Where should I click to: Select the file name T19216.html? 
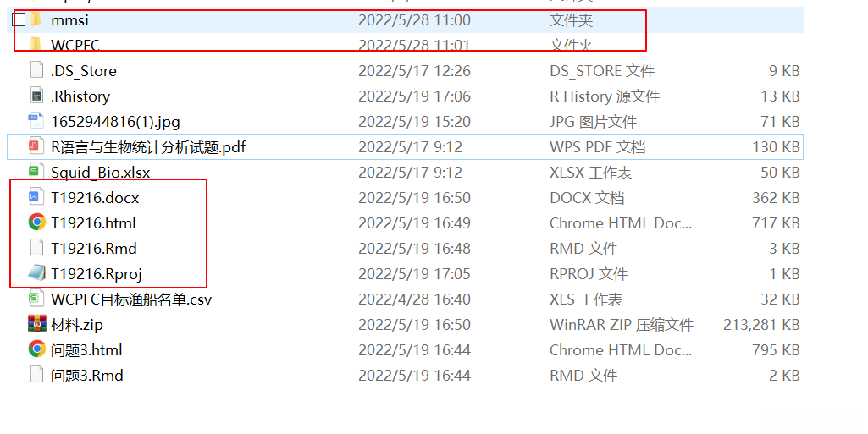click(93, 223)
